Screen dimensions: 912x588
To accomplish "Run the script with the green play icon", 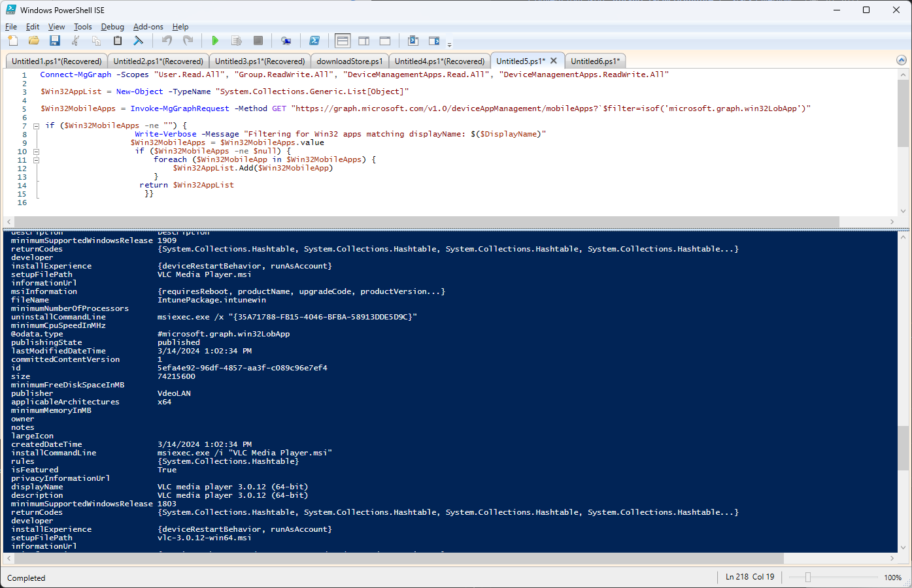I will pos(215,41).
